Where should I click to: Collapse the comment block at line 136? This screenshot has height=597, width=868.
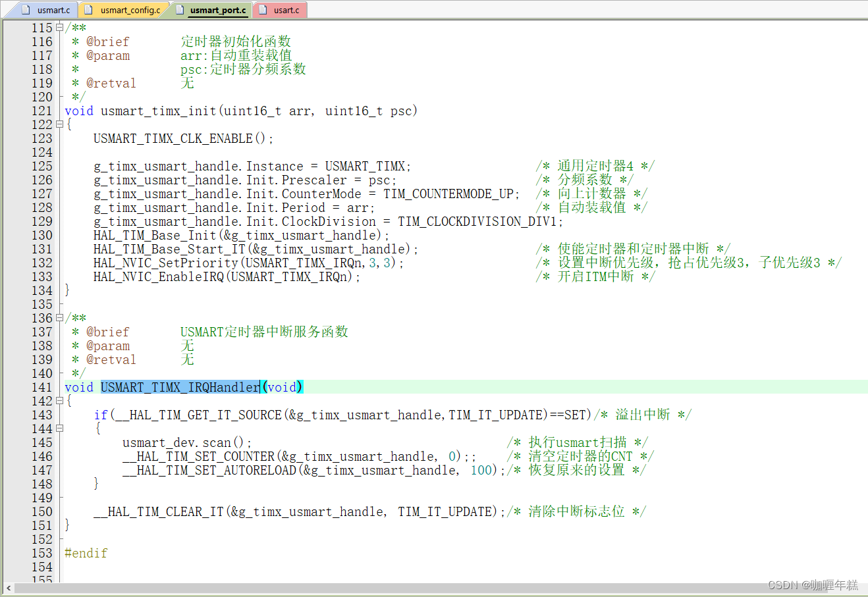(x=59, y=318)
